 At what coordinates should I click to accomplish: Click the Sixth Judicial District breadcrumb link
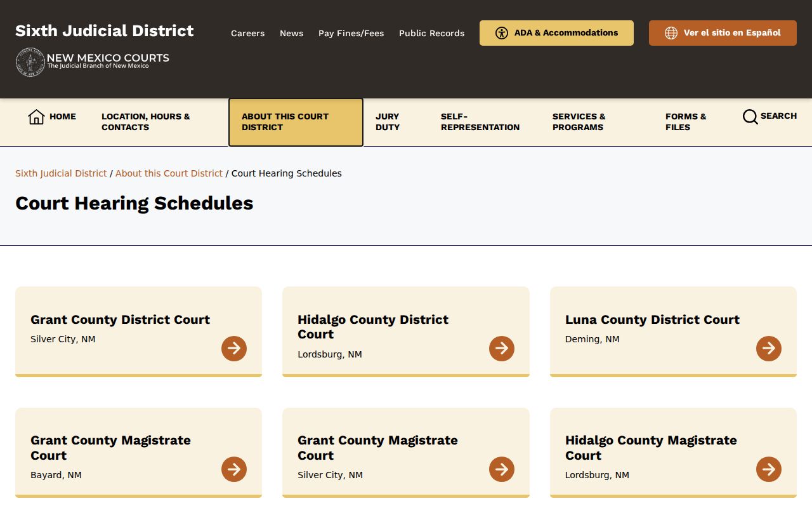click(61, 173)
